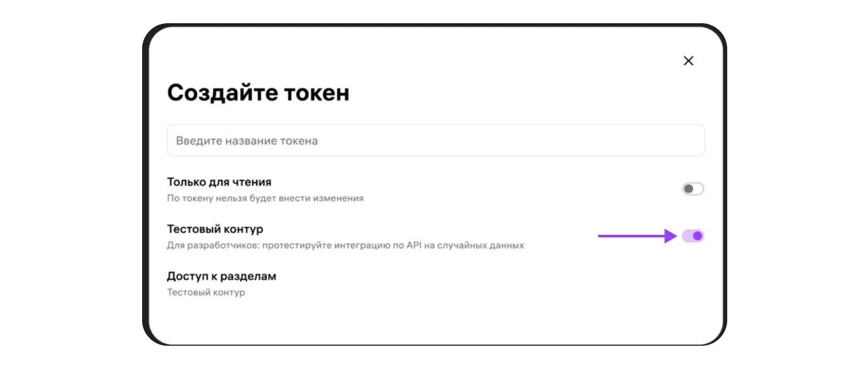
Task: Disable the Тестовый контур switch
Action: [693, 235]
